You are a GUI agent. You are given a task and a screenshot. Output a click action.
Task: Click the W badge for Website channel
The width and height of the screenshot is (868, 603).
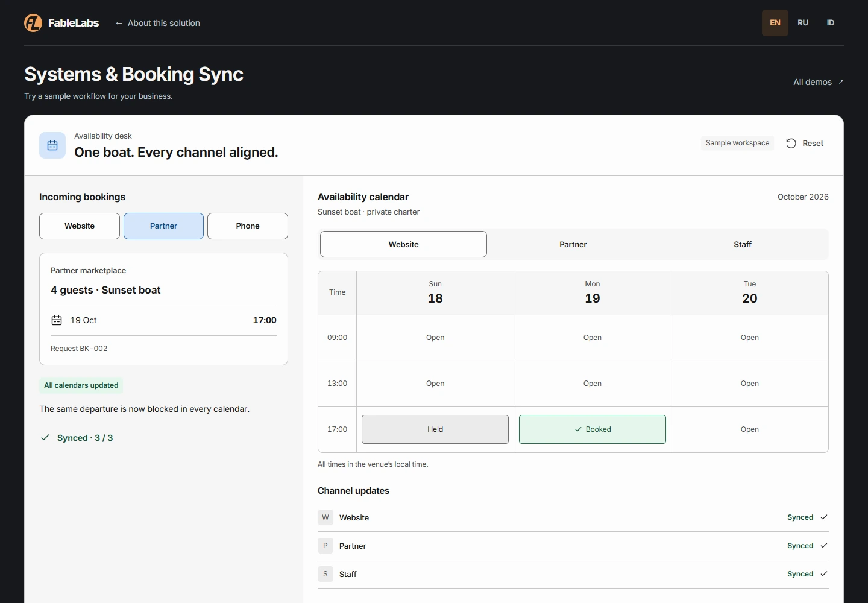pyautogui.click(x=325, y=517)
